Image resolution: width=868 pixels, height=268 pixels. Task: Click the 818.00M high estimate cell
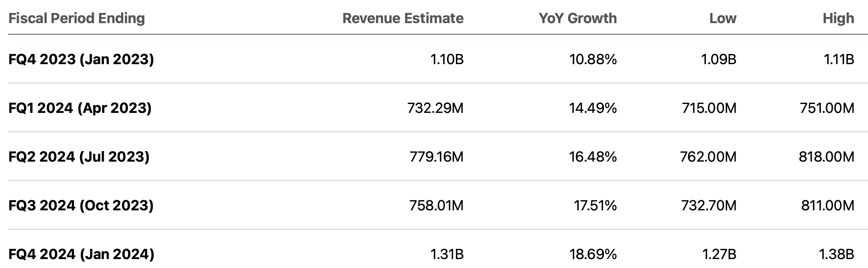click(826, 157)
